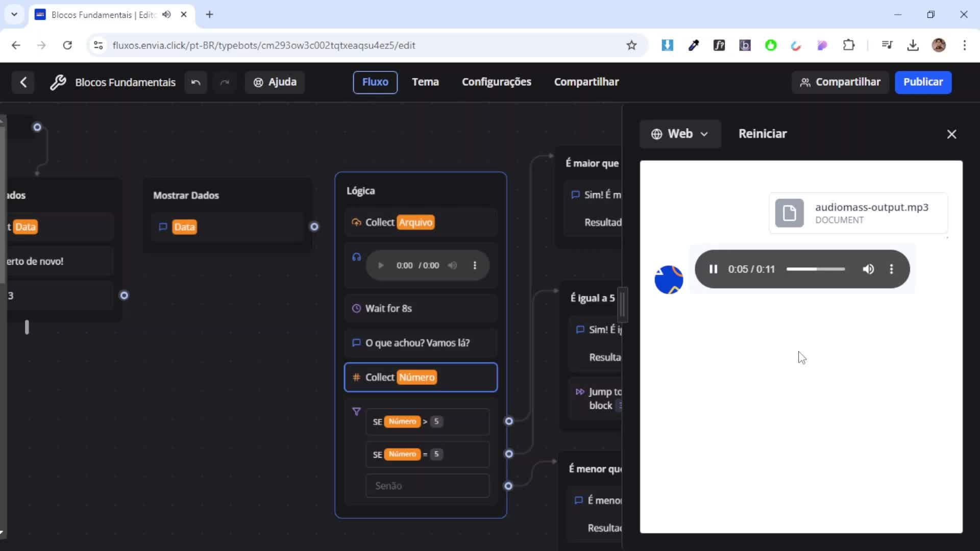Go back with the left chevron icon

tap(23, 82)
